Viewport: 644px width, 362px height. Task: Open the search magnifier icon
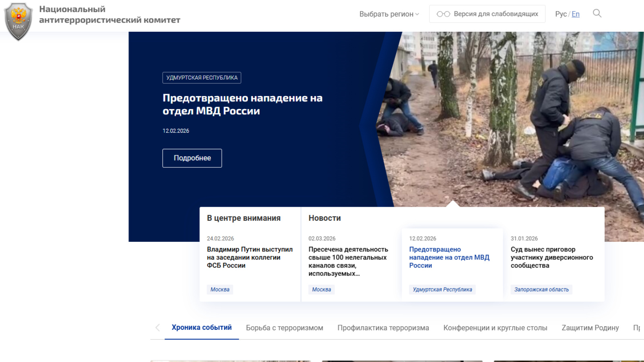597,14
